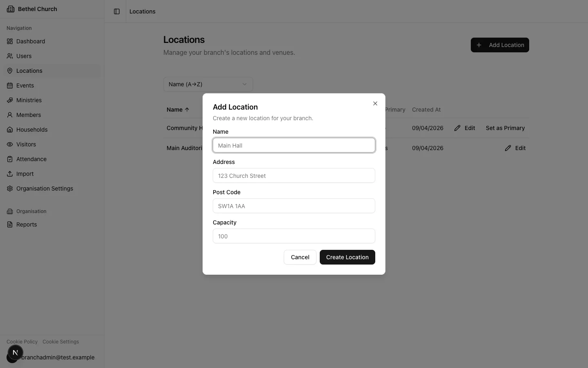Open Members section

tap(52, 115)
